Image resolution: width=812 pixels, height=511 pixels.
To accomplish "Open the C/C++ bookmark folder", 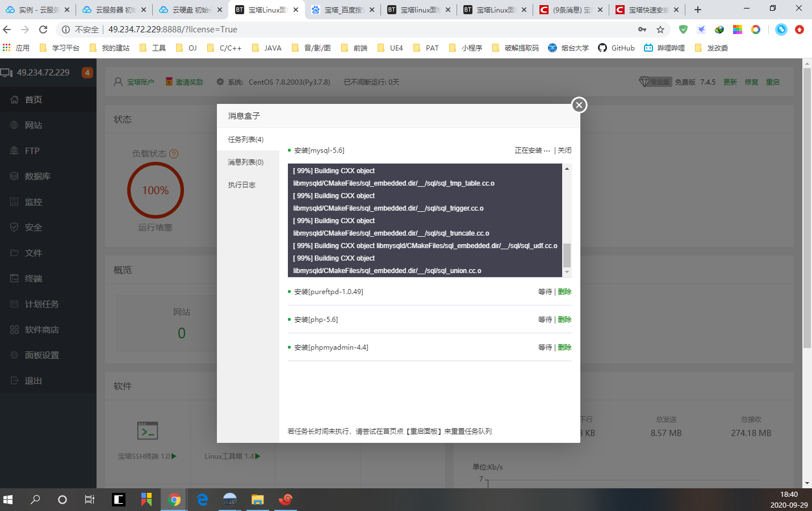I will coord(224,48).
